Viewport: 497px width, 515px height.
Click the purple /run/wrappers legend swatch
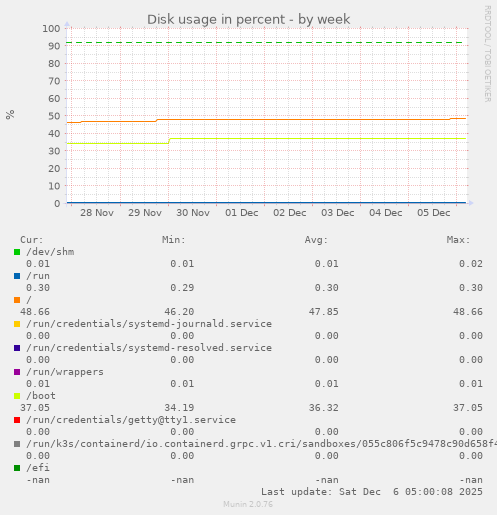point(17,372)
